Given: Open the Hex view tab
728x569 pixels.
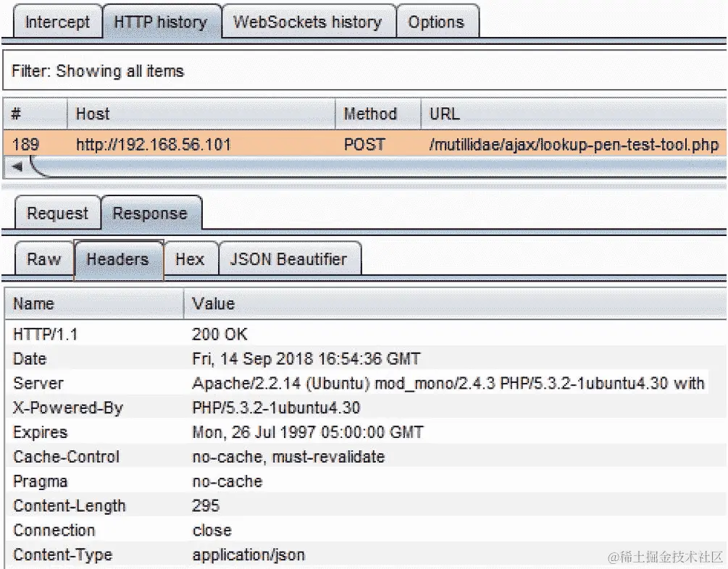Looking at the screenshot, I should coord(191,259).
